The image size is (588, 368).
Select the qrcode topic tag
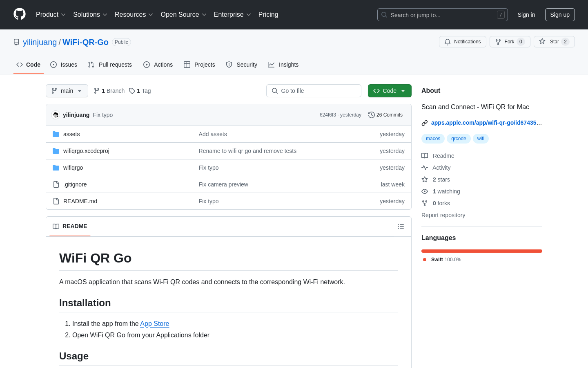[459, 139]
